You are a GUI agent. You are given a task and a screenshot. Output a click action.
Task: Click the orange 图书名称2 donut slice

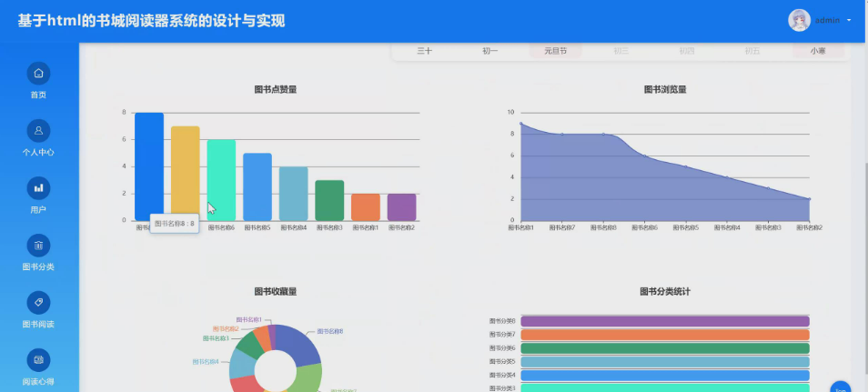(x=262, y=337)
